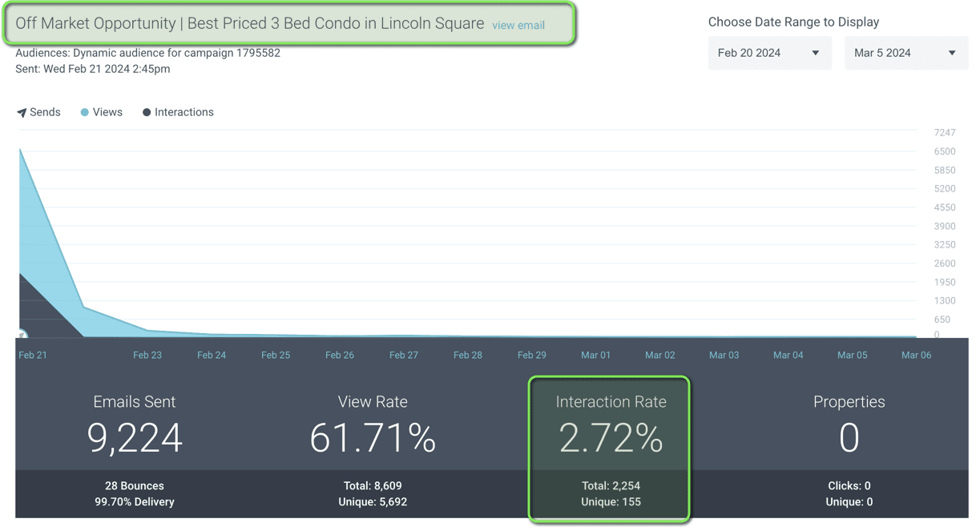Choose Mar 01 on the date axis

click(595, 355)
